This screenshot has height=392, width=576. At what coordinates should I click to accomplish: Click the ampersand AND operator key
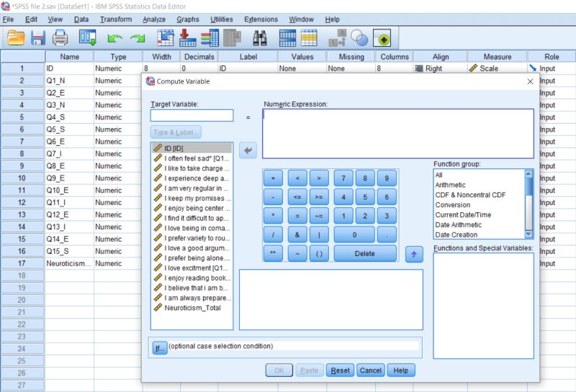pos(297,234)
